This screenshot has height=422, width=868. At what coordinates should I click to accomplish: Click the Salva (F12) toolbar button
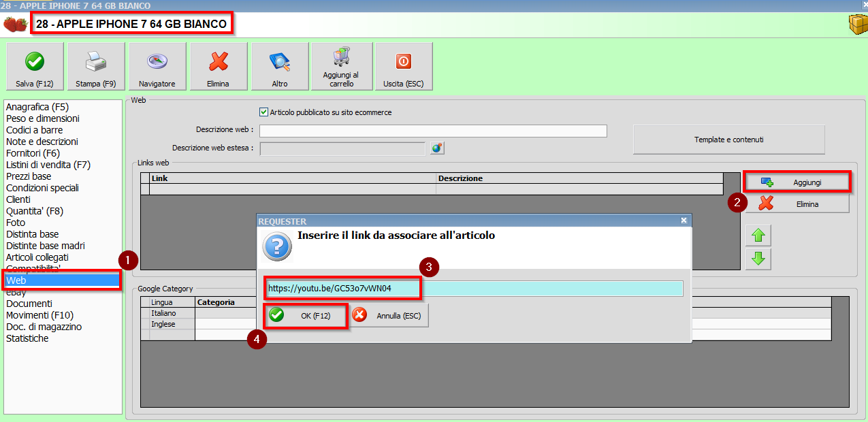35,66
